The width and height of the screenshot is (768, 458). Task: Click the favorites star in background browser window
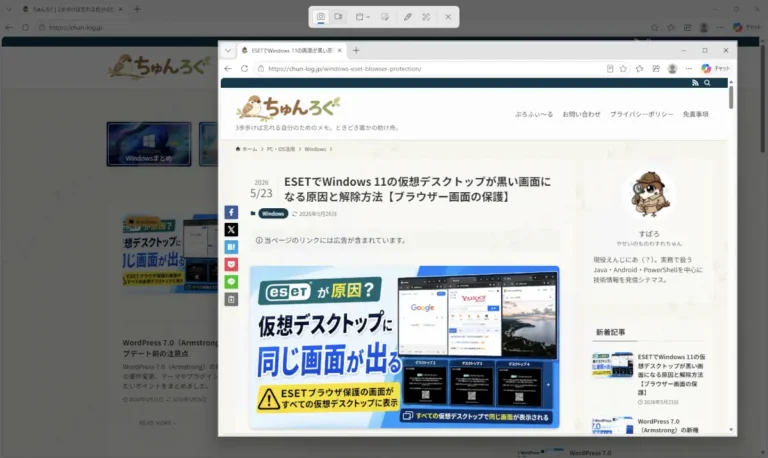(655, 27)
